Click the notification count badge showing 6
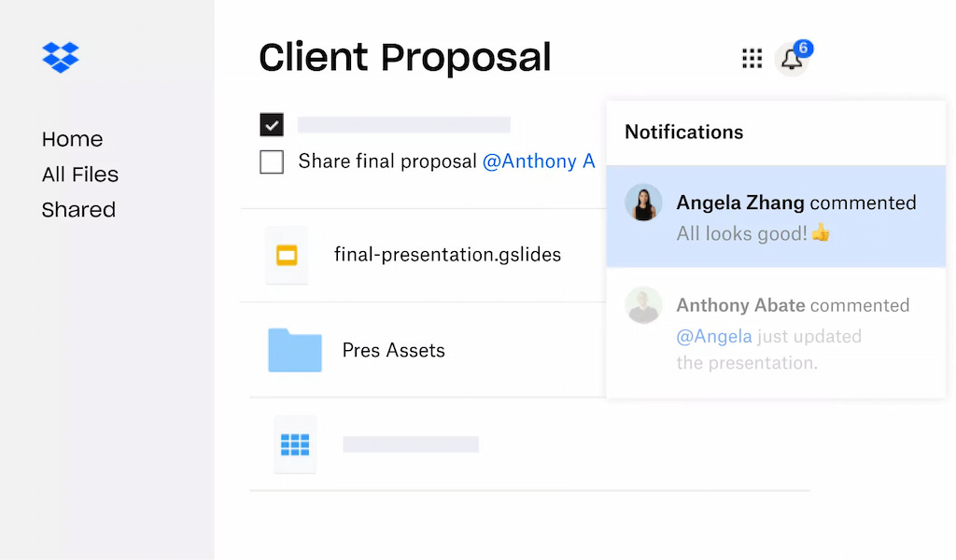The width and height of the screenshot is (956, 560). [x=805, y=48]
